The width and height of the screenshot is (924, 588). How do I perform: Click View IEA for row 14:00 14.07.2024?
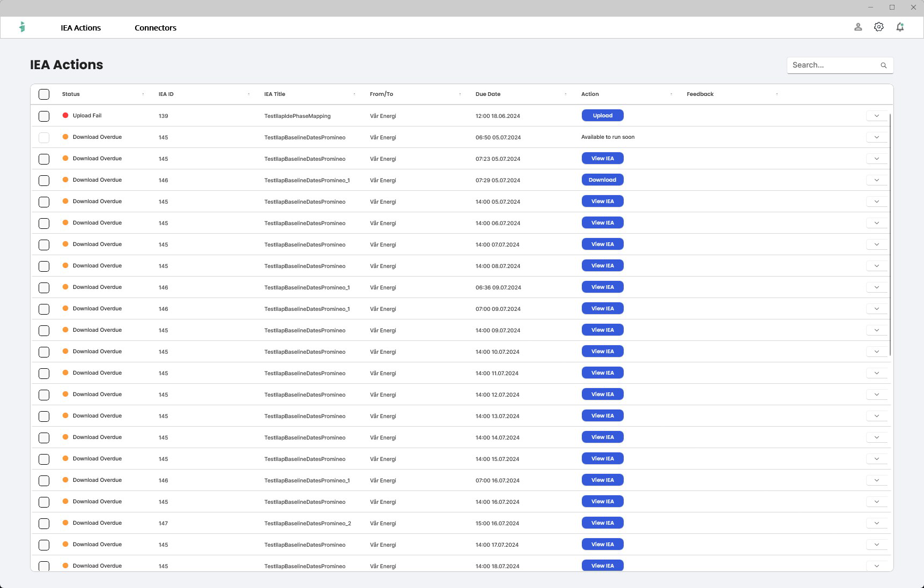(603, 437)
